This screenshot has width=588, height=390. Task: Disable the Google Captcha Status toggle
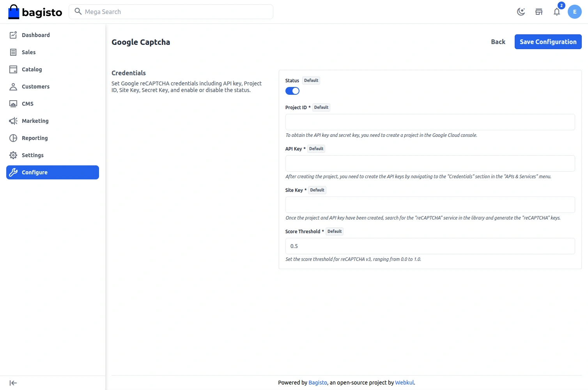[x=292, y=91]
